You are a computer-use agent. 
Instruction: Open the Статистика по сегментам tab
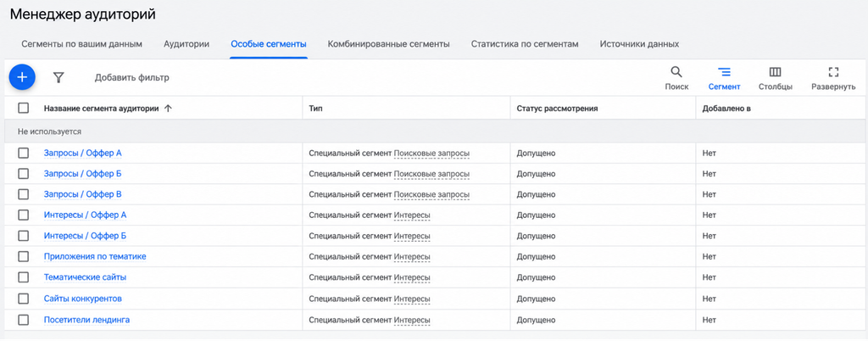(x=525, y=44)
